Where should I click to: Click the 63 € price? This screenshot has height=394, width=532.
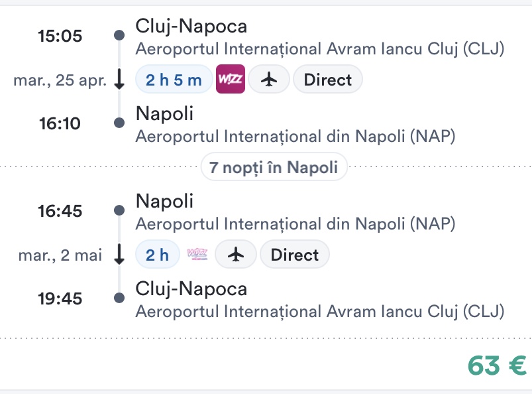tap(497, 365)
